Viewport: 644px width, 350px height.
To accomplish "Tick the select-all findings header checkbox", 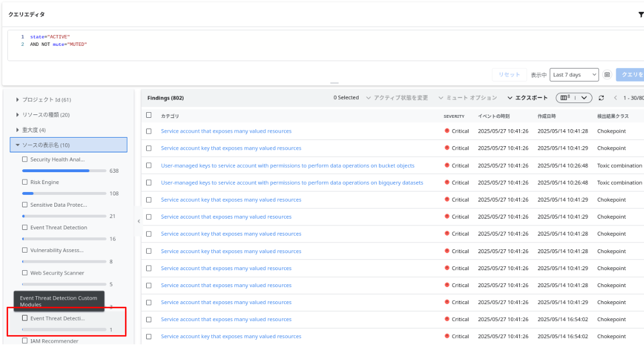I will click(x=148, y=116).
